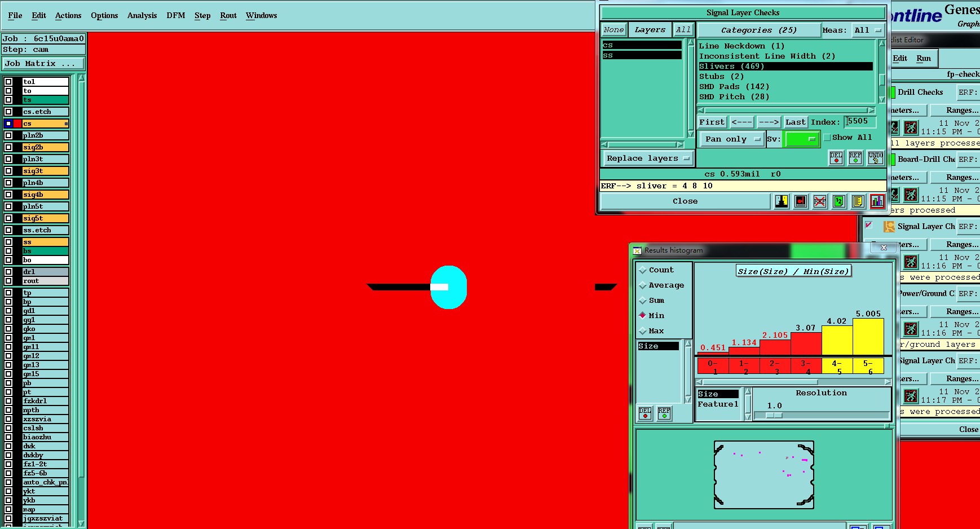
Task: Click the green numbered page icon
Action: pos(839,201)
